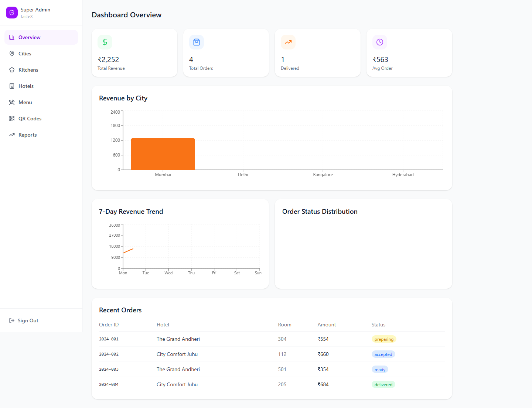Click the Mumbai orange revenue bar

click(163, 154)
